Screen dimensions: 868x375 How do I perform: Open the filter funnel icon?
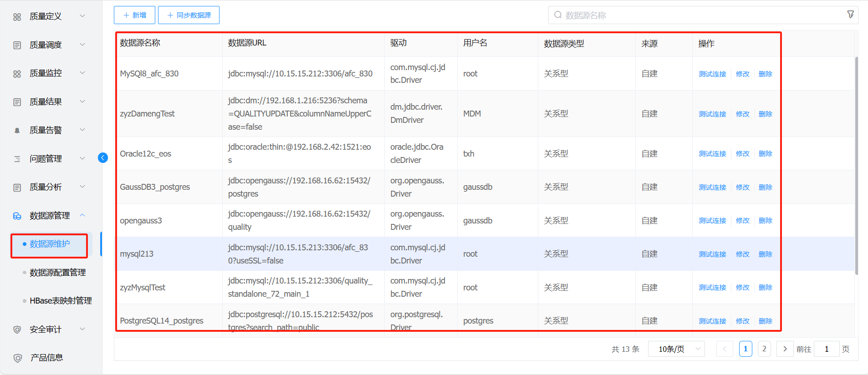click(850, 15)
